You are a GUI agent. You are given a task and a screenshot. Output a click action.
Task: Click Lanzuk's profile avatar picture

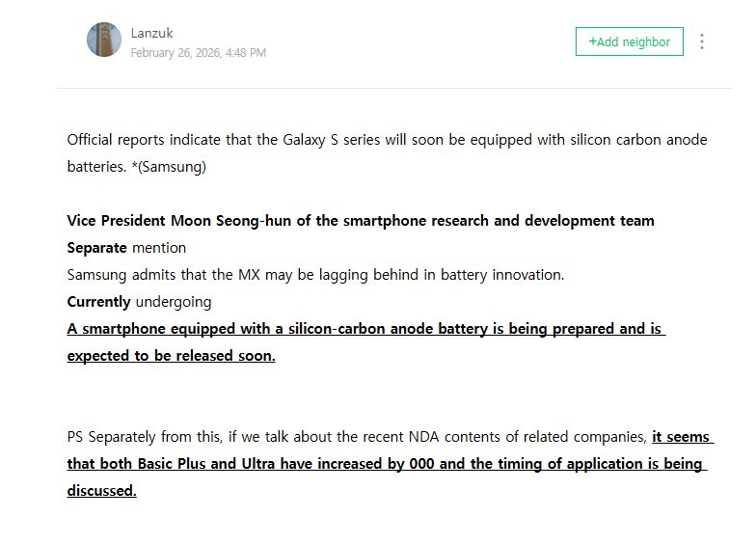[104, 40]
